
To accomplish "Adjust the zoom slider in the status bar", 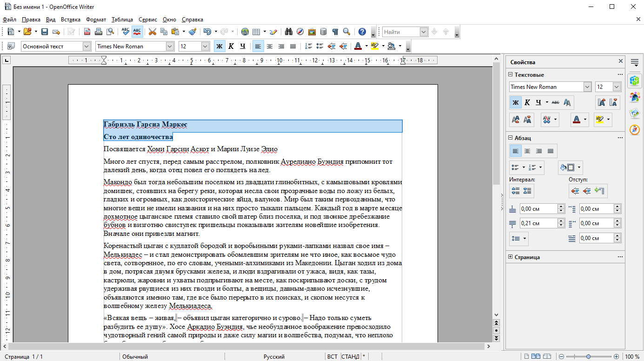I will click(x=589, y=356).
